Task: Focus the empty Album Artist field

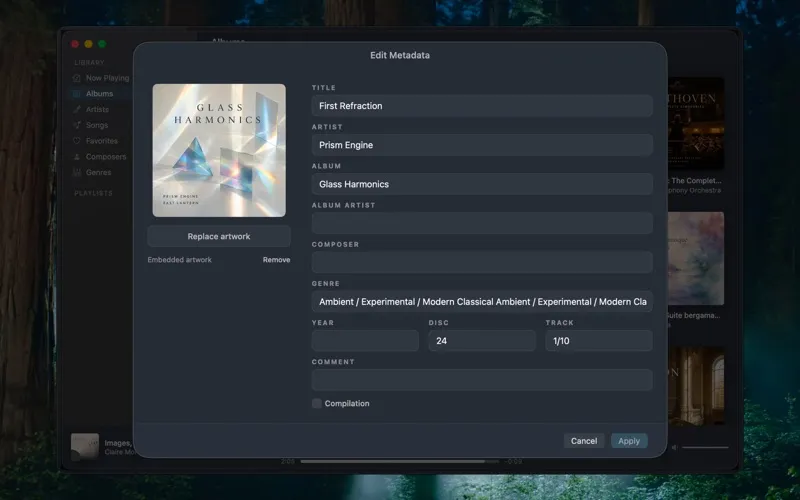Action: click(x=482, y=223)
